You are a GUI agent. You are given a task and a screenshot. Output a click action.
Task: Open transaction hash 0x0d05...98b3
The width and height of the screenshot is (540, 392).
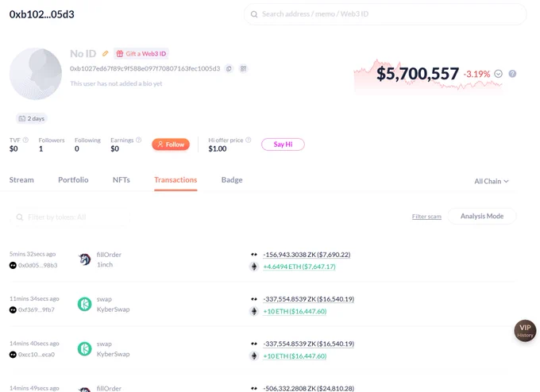38,265
